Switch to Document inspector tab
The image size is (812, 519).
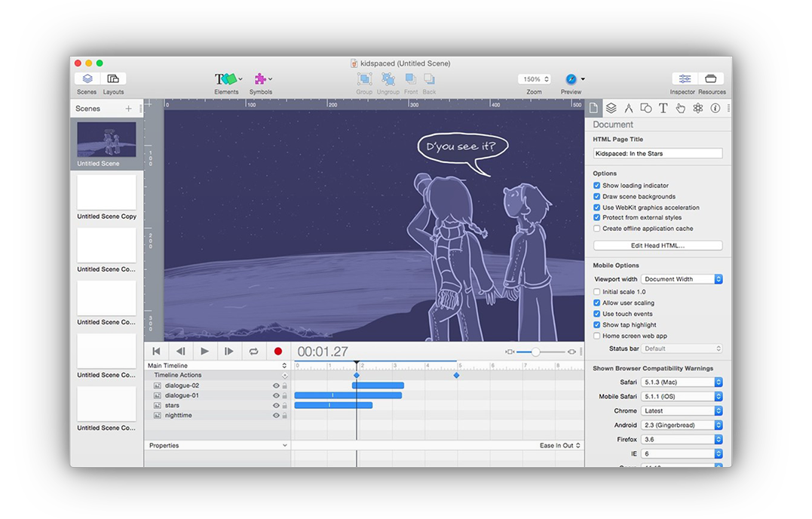click(x=593, y=108)
